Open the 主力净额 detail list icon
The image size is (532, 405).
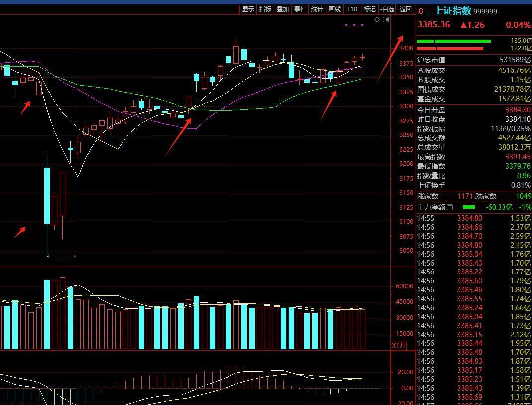(450, 207)
